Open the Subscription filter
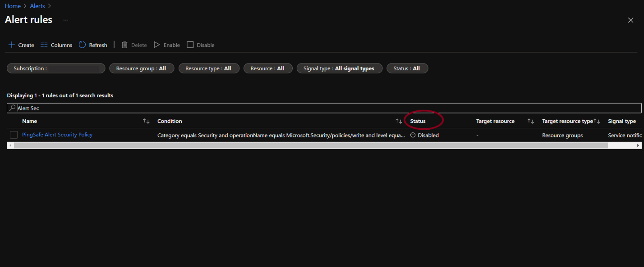The height and width of the screenshot is (267, 644). pos(56,68)
